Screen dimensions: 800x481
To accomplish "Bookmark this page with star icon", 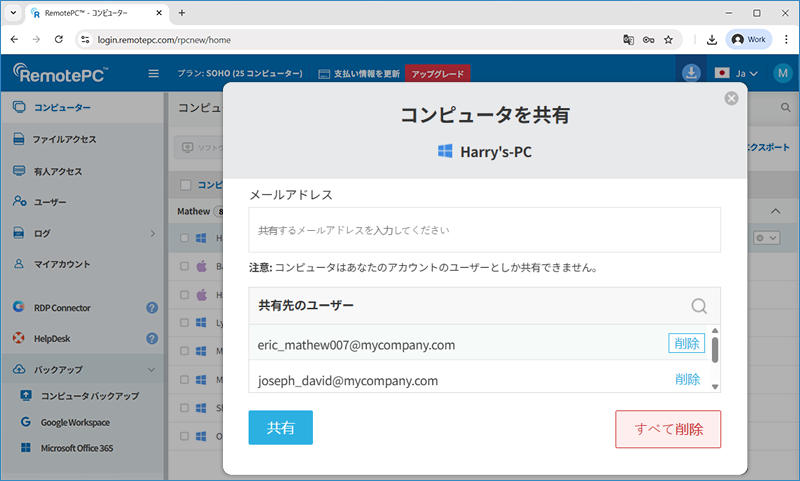I will pos(668,39).
